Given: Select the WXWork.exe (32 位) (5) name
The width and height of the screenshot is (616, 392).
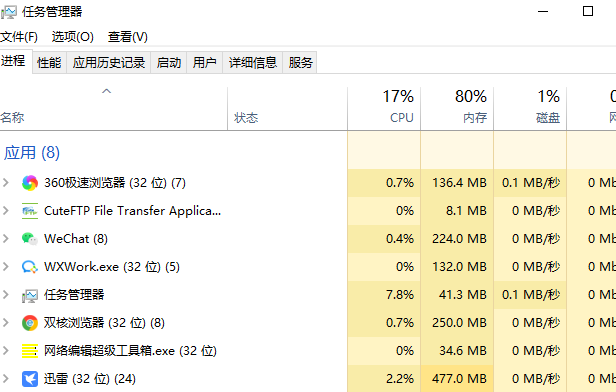Looking at the screenshot, I should [112, 267].
